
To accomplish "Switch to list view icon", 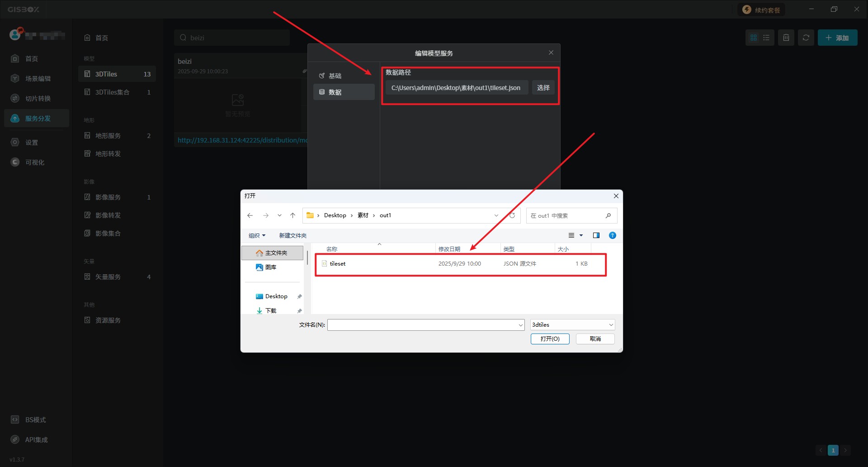I will click(x=766, y=38).
